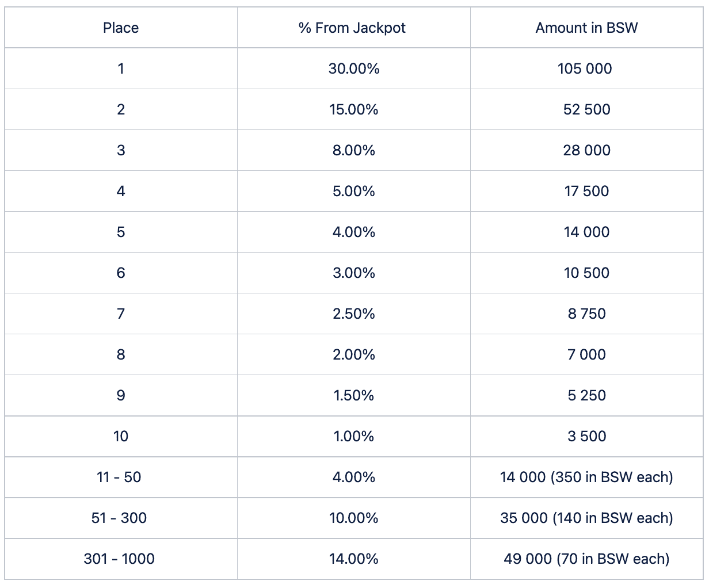The image size is (709, 588).
Task: Select the 28 000 amount cell
Action: tap(586, 150)
